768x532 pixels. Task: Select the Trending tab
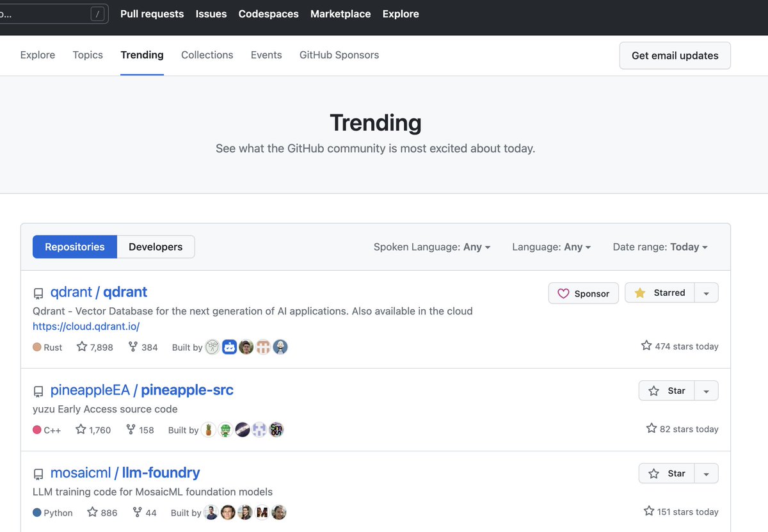coord(142,55)
